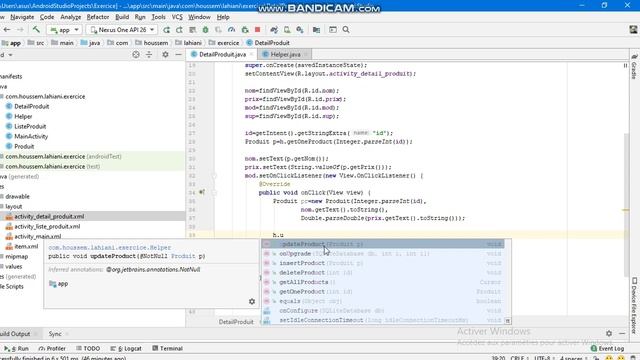Close the DetailProduit.java tab
Screen dimensions: 640x360
(x=251, y=54)
